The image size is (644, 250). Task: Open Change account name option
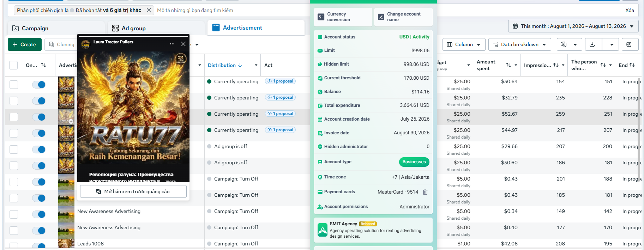[403, 17]
